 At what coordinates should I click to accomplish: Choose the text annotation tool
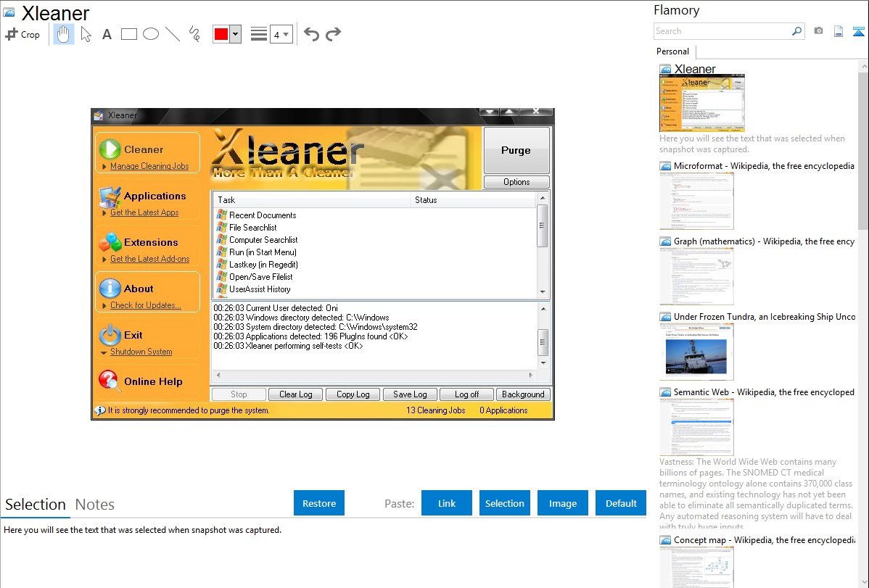(107, 34)
